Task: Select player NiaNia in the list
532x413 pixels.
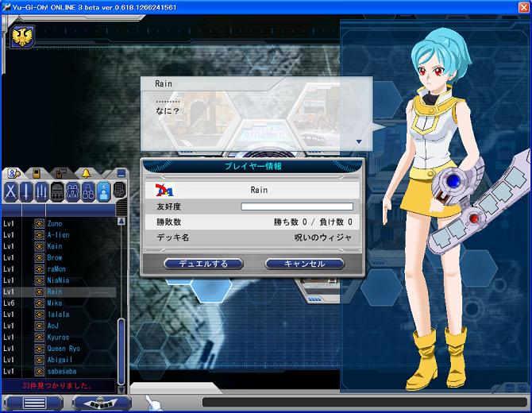Action: 58,280
